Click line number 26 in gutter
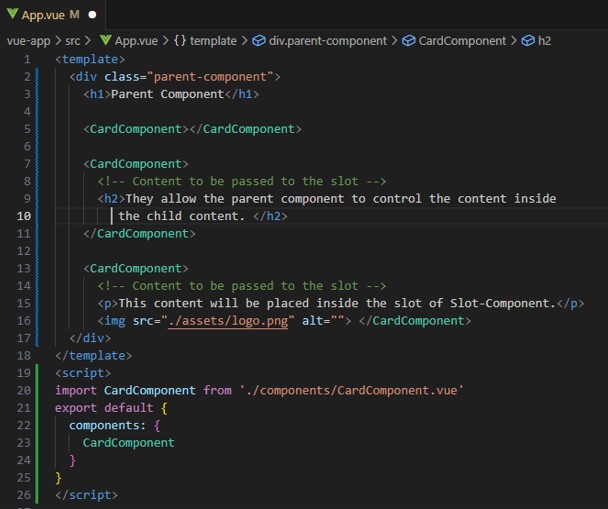Viewport: 608px width, 509px height. click(24, 495)
